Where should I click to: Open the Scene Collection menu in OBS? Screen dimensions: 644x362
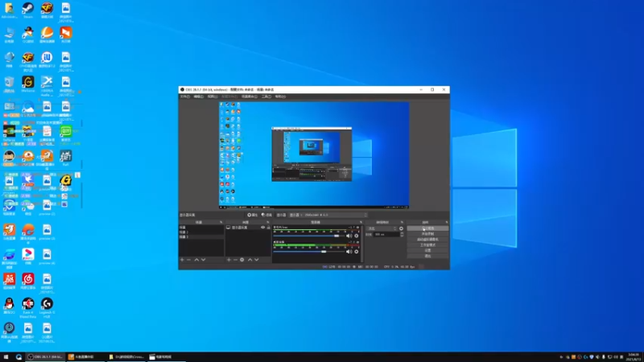point(249,97)
